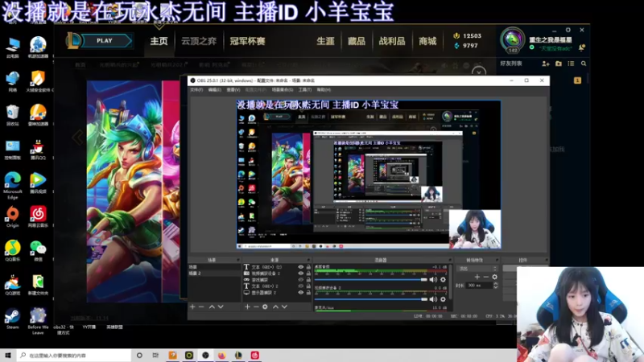Viewport: 644px width, 362px height.
Task: Open 回收站 recycle bin icon
Action: click(x=12, y=115)
